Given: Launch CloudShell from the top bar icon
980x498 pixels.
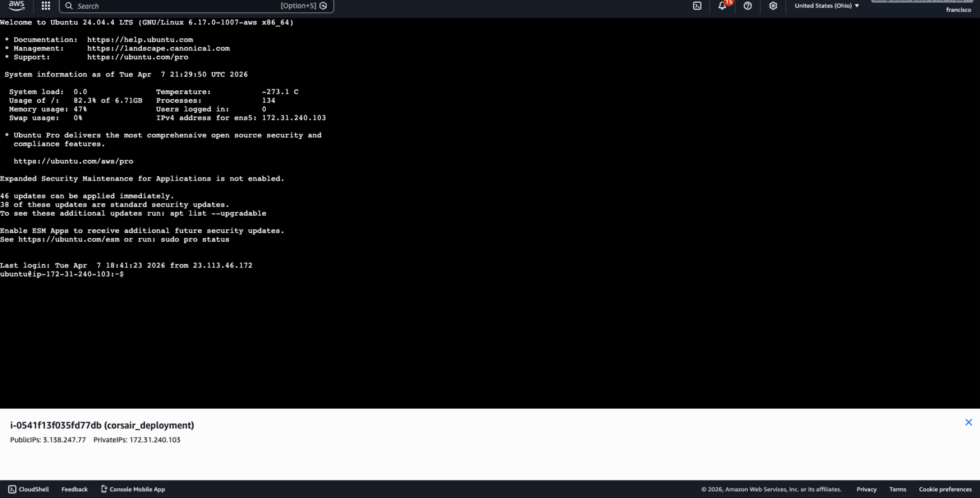Looking at the screenshot, I should pyautogui.click(x=697, y=6).
